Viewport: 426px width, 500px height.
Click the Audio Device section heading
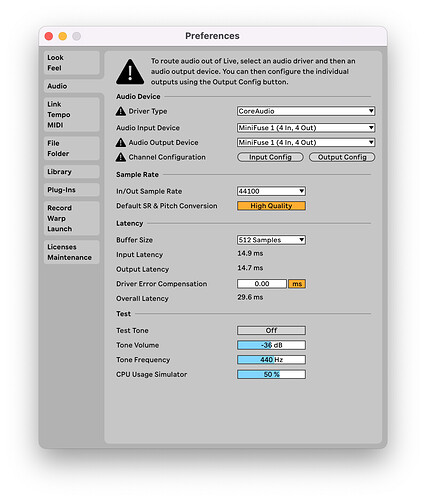(138, 97)
